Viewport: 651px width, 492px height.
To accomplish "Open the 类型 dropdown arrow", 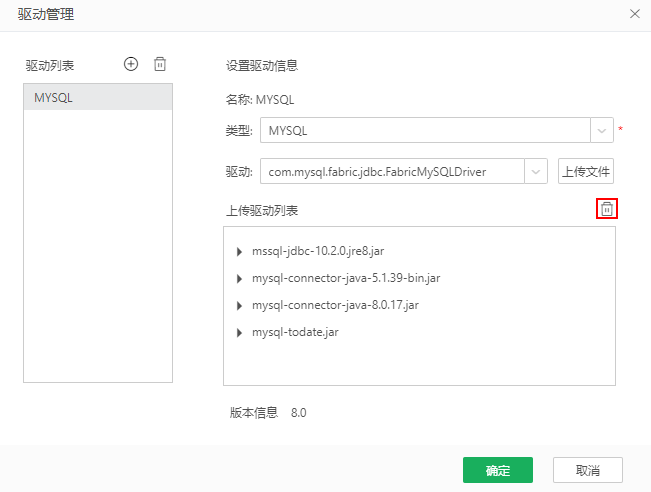I will (601, 130).
